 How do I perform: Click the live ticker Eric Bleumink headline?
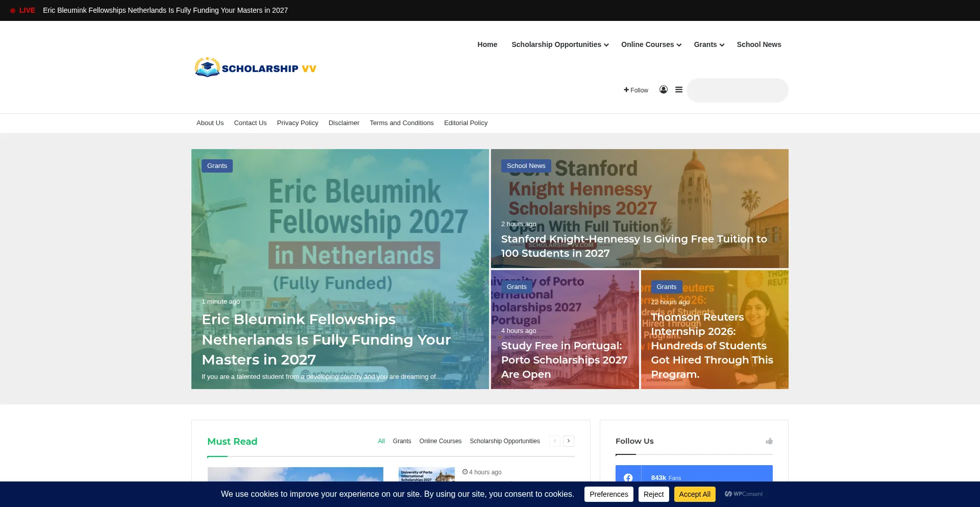165,10
